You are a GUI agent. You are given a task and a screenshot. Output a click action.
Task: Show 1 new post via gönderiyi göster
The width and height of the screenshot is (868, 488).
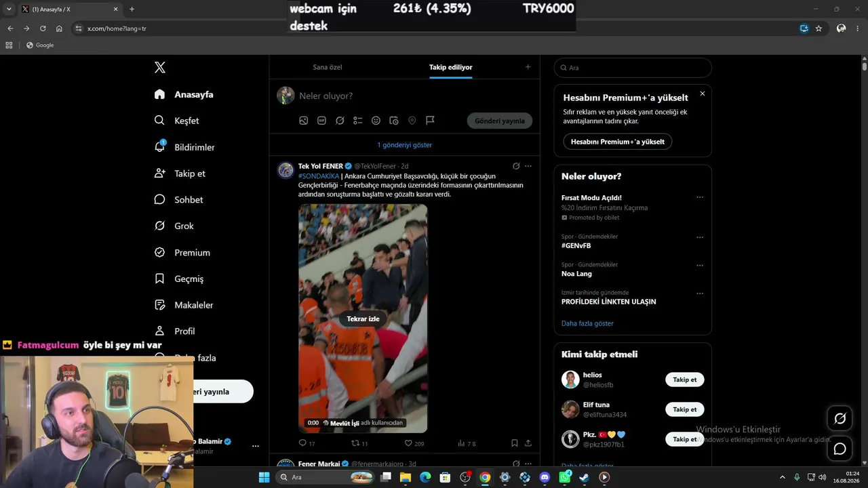click(x=405, y=145)
